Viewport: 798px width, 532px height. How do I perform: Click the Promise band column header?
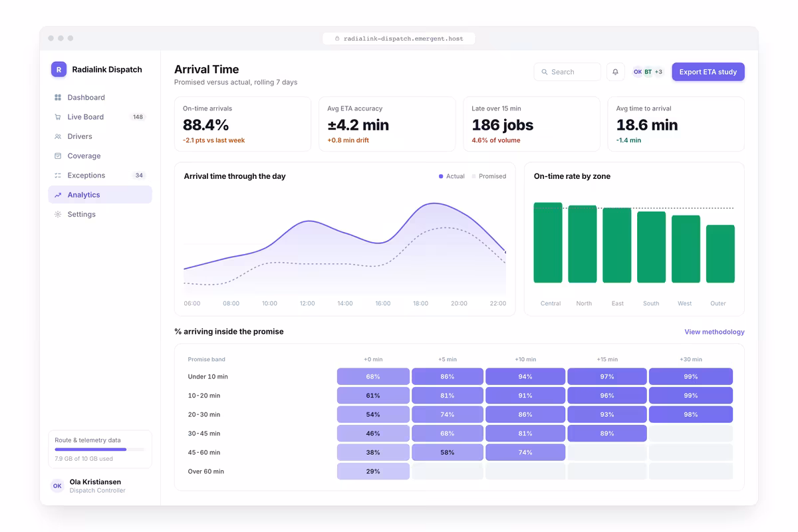(x=207, y=359)
